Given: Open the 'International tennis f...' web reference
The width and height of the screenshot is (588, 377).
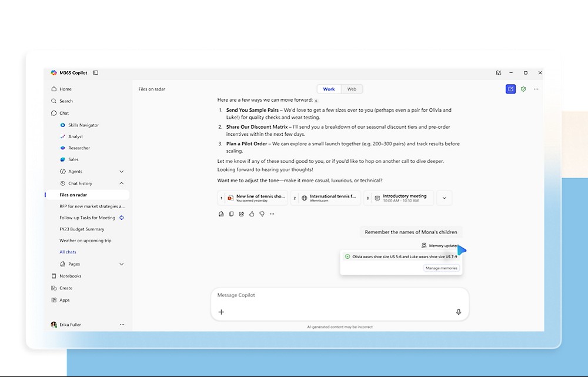Looking at the screenshot, I should pyautogui.click(x=326, y=198).
